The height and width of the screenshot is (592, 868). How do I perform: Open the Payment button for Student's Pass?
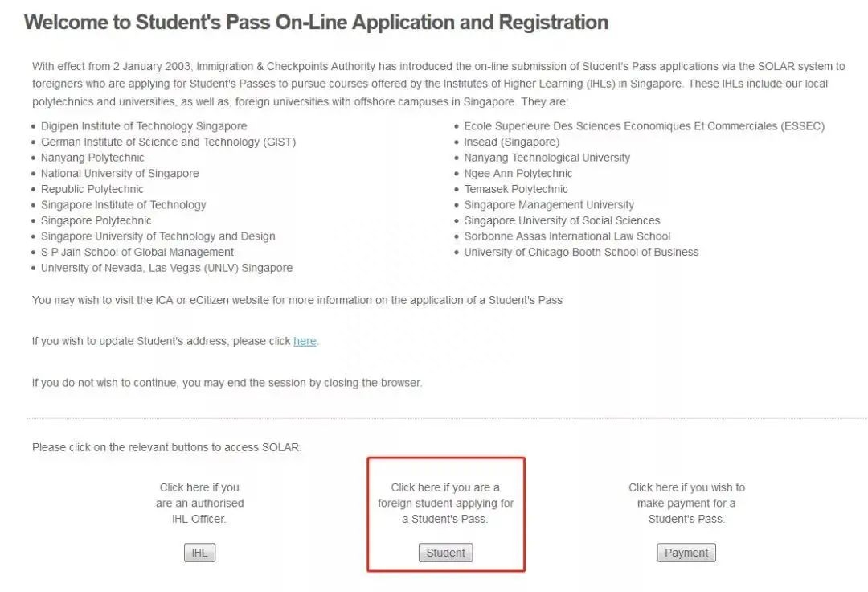[686, 553]
